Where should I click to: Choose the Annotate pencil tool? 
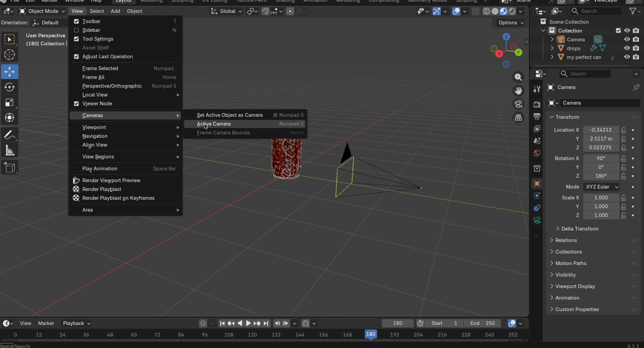[9, 135]
